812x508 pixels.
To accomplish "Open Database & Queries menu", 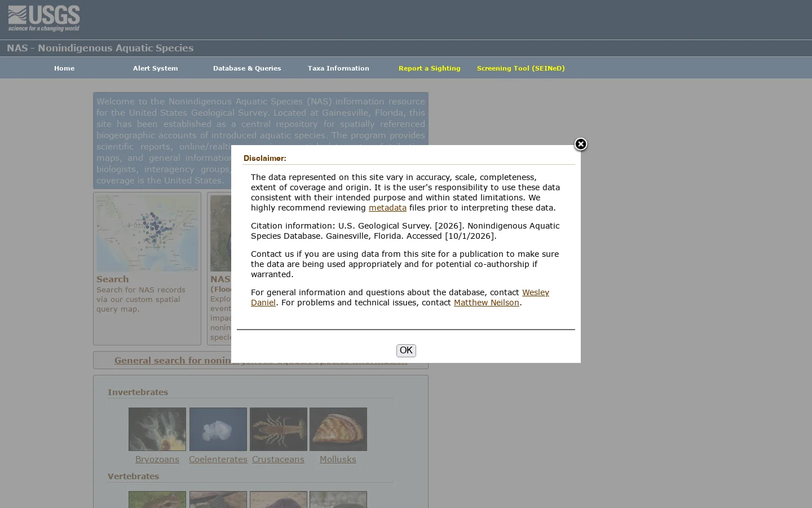I will point(247,68).
